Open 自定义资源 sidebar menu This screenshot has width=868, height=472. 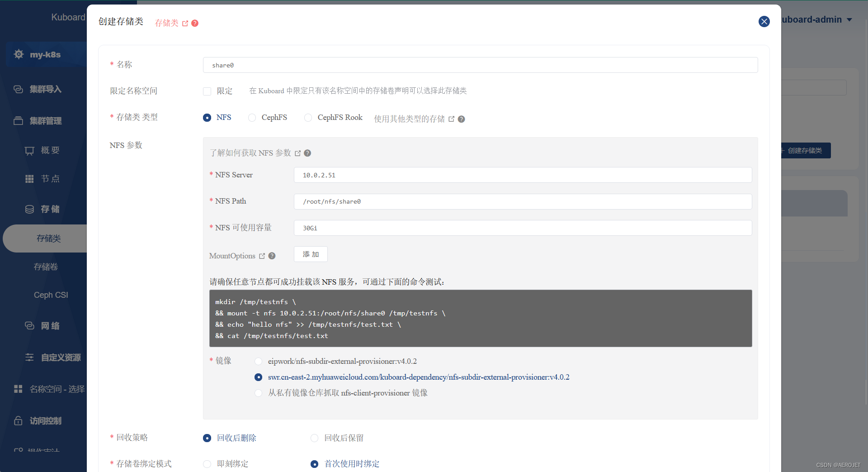(61, 358)
